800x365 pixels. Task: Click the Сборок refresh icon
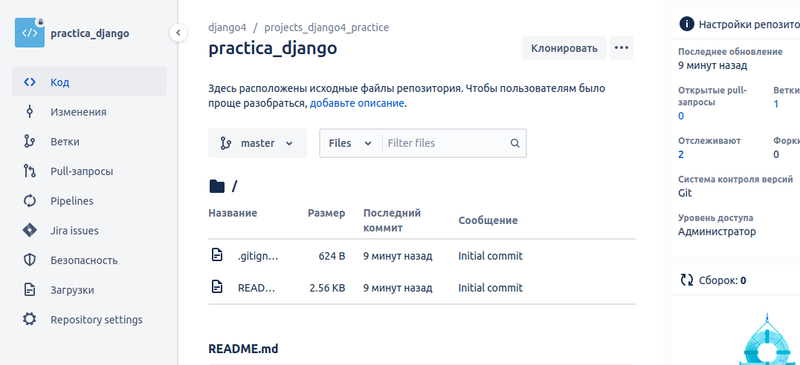click(687, 280)
